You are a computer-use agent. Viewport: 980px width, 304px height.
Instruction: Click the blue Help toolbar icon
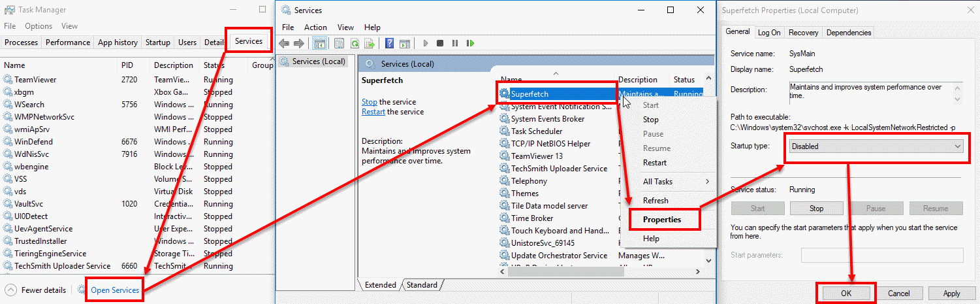389,44
